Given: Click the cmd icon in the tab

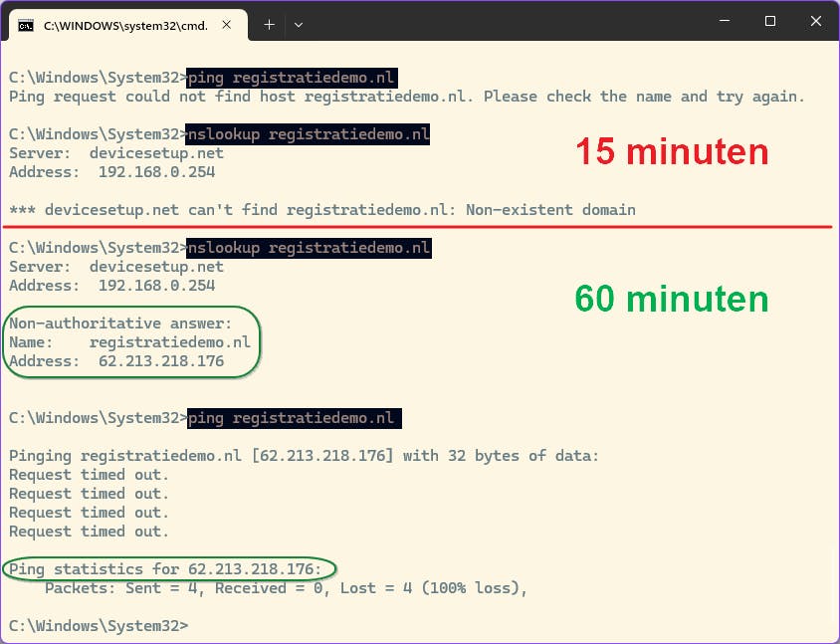Looking at the screenshot, I should click(26, 25).
